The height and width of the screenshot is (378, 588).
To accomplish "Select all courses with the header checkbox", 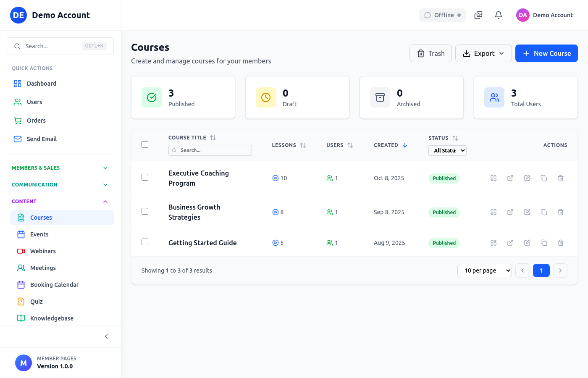I will coord(145,144).
